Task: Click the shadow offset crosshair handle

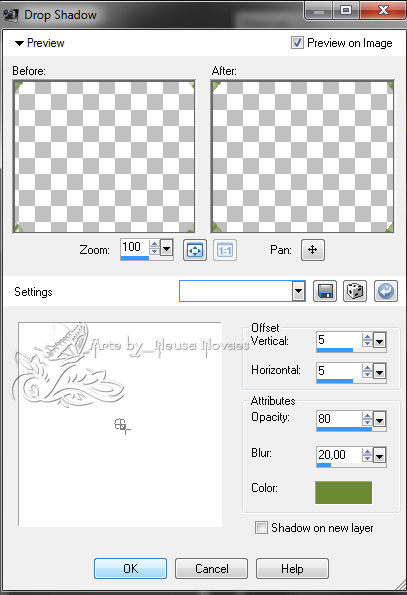Action: coord(122,425)
